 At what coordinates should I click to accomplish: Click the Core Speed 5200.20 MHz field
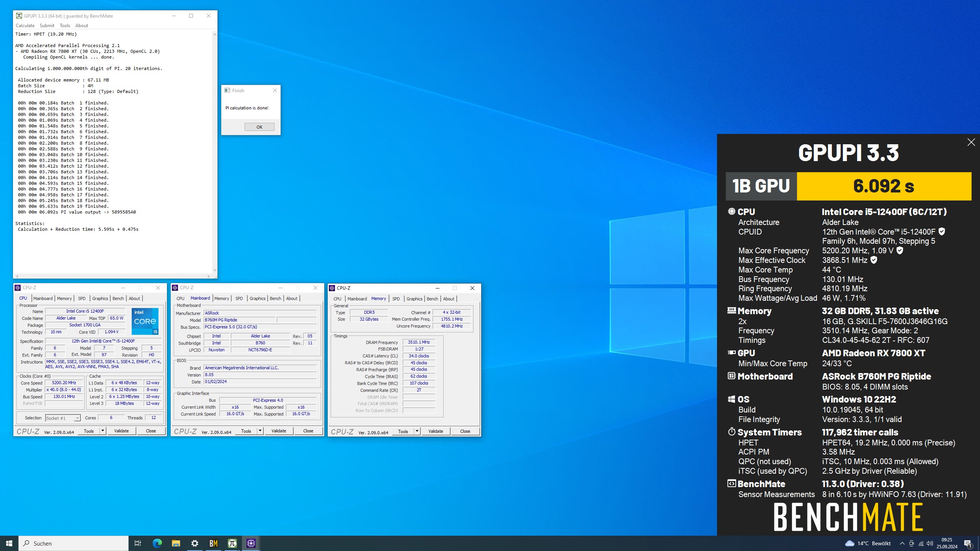(64, 383)
